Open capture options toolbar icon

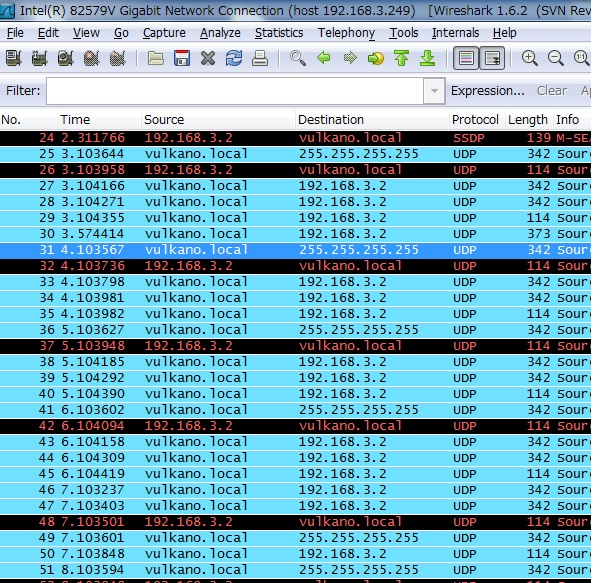39,59
